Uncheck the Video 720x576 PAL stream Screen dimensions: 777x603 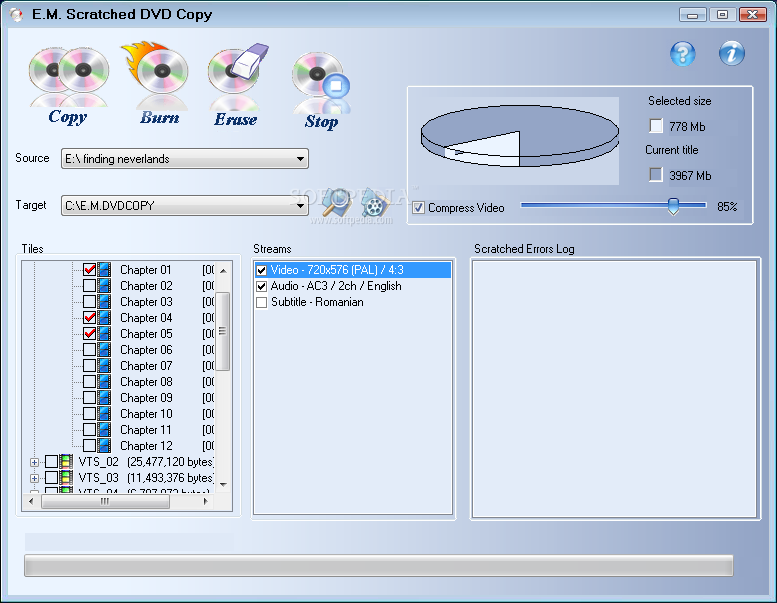pyautogui.click(x=262, y=271)
